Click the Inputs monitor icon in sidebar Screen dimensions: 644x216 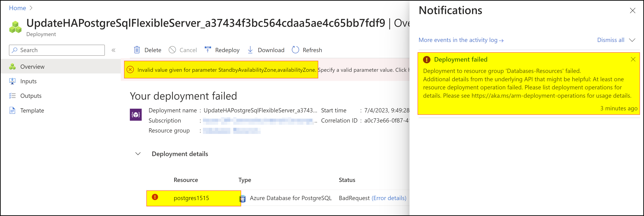(x=12, y=81)
